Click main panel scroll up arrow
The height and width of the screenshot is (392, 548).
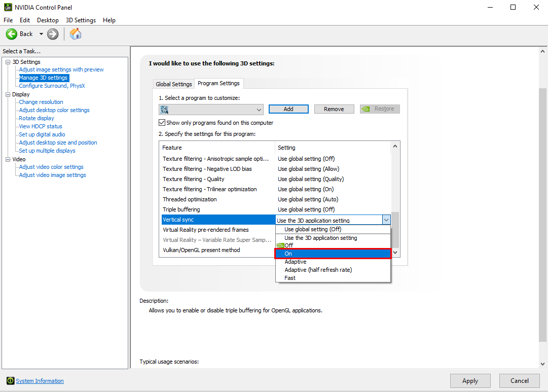(x=543, y=51)
